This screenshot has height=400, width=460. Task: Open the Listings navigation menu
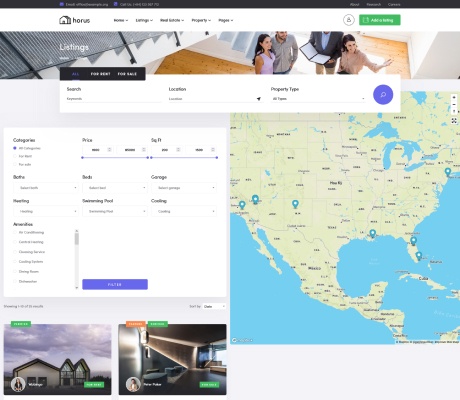click(x=144, y=20)
